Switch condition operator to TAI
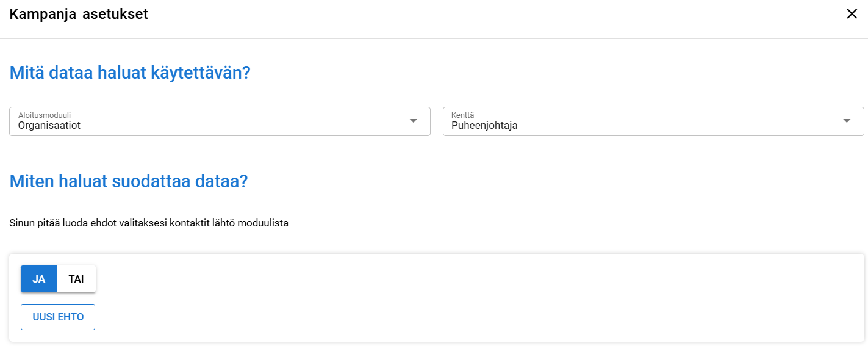 click(x=76, y=279)
